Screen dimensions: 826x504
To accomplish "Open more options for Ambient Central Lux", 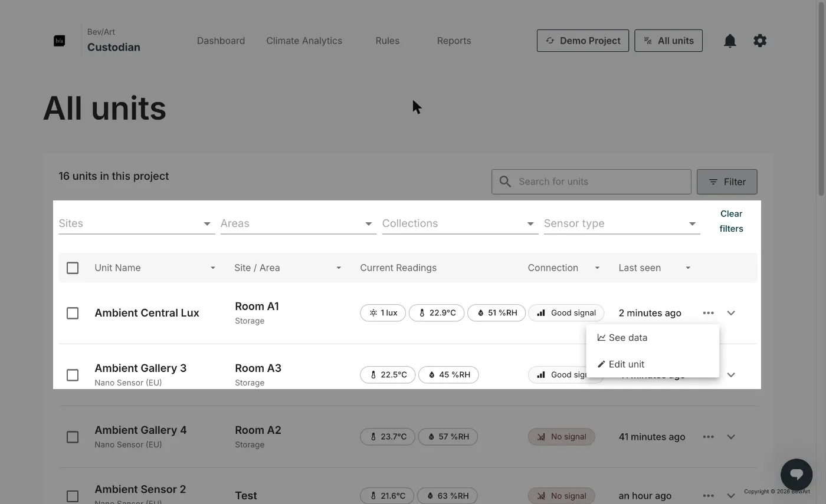I will [709, 313].
